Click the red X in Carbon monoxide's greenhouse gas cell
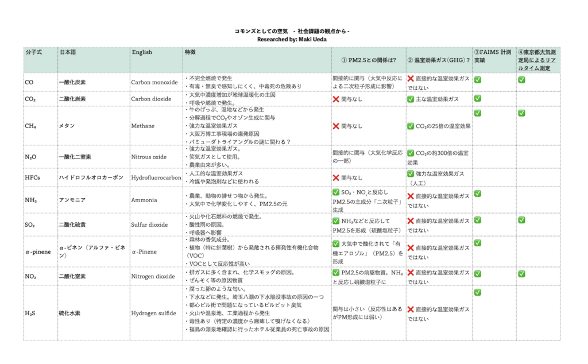This screenshot has width=588, height=364. pos(411,78)
